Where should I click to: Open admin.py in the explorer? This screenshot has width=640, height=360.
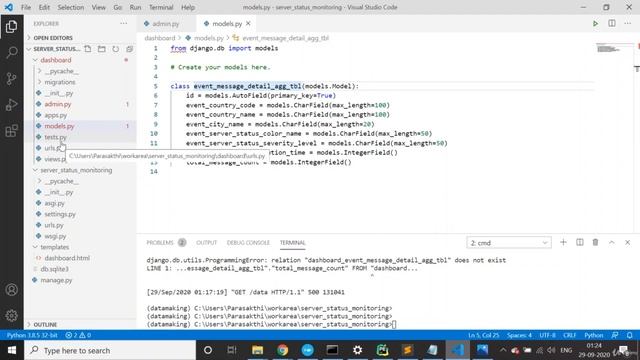(58, 104)
